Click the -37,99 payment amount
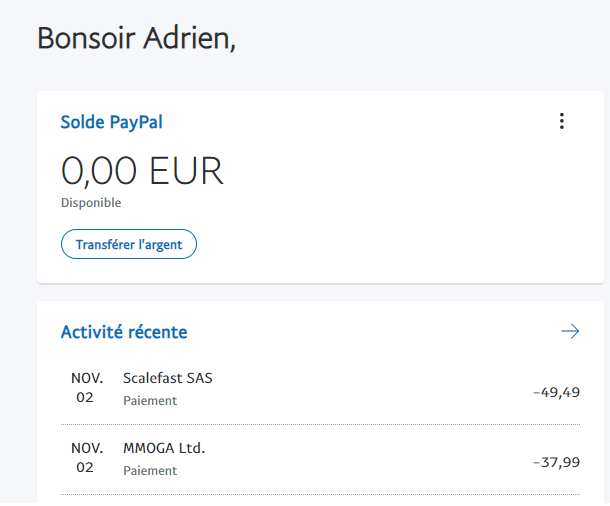The image size is (610, 506). pyautogui.click(x=556, y=461)
